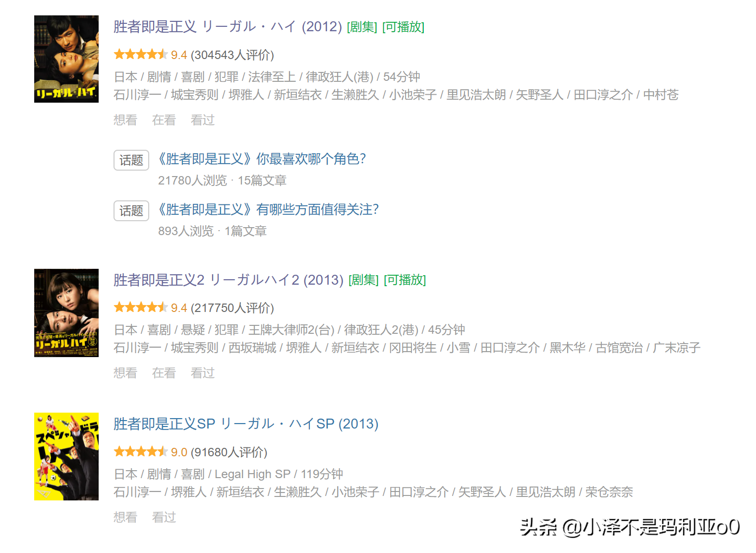Click the 日本 region link in the SP entry
The width and height of the screenshot is (756, 553).
(125, 474)
